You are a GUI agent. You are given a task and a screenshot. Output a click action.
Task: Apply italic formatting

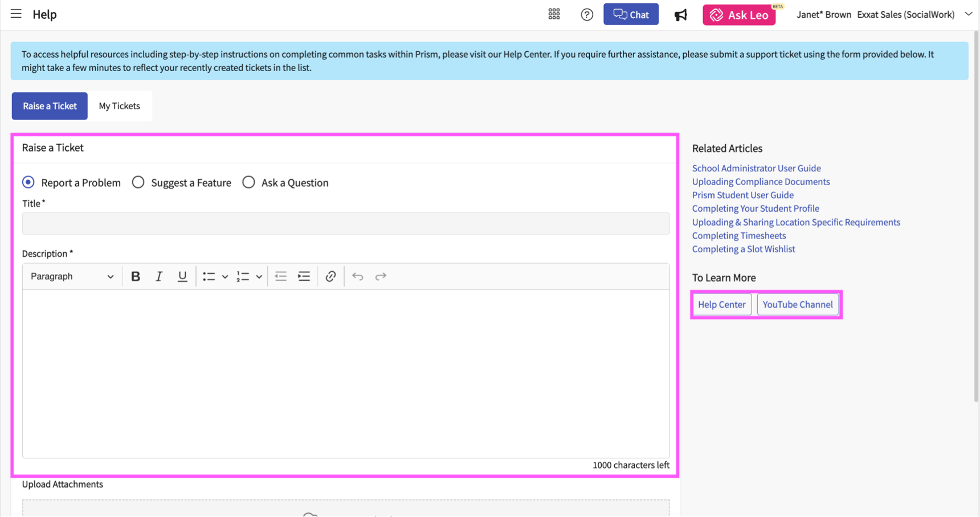pos(158,276)
